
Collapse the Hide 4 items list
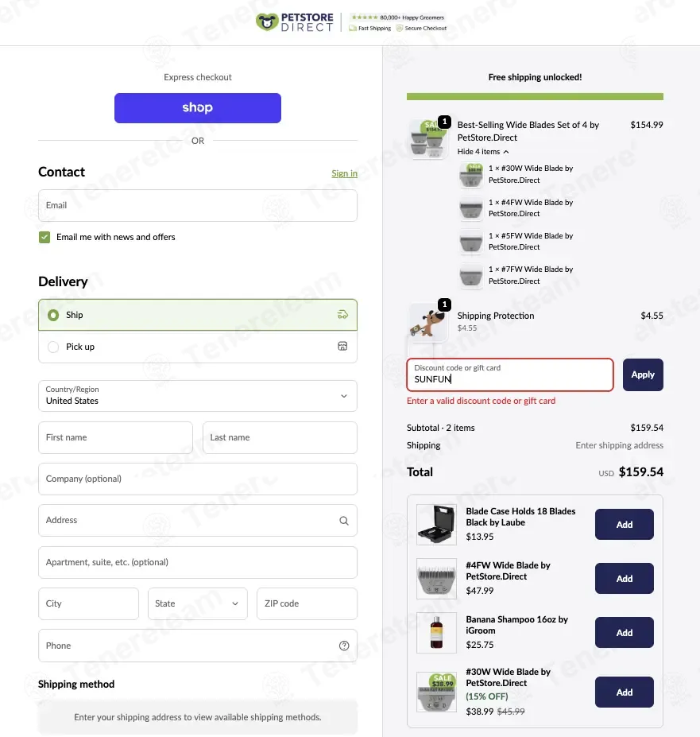coord(483,151)
